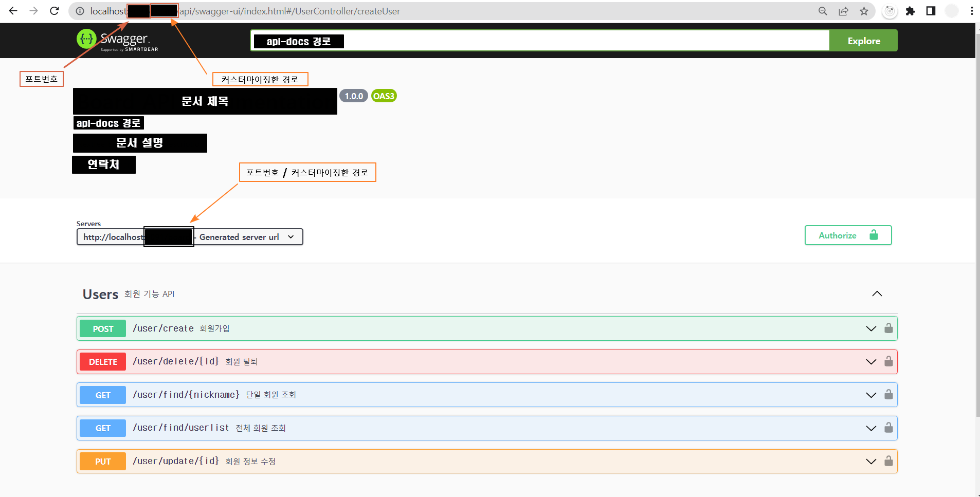
Task: Open the Chrome three-dot menu
Action: pos(972,11)
